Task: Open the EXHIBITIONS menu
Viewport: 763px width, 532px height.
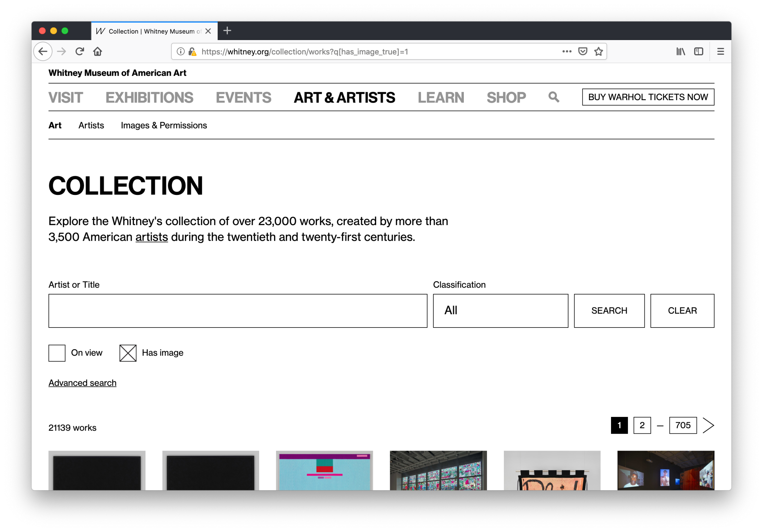Action: (x=149, y=98)
